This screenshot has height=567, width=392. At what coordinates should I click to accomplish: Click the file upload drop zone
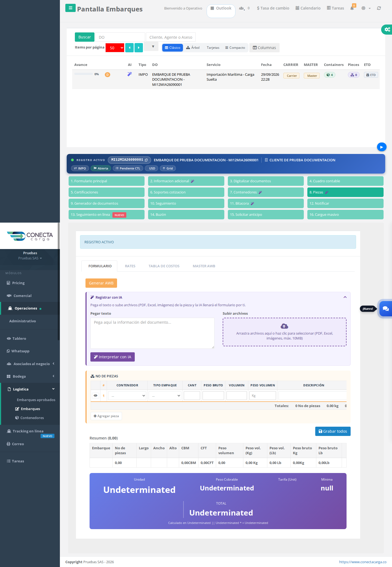pyautogui.click(x=284, y=332)
